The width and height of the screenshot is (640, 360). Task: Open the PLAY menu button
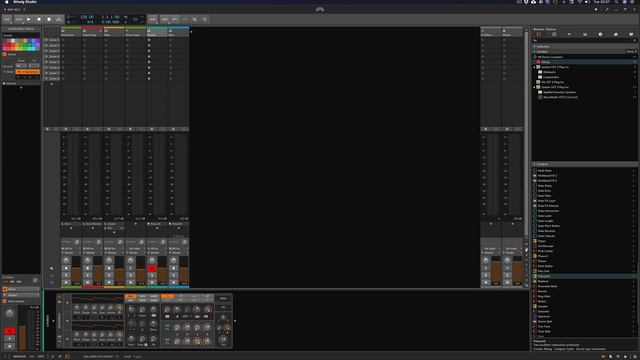19,19
